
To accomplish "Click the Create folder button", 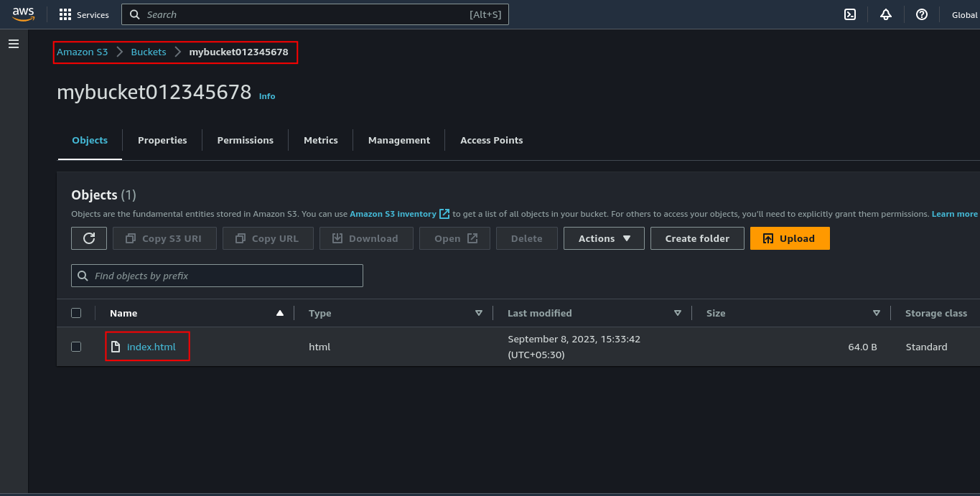I will tap(697, 238).
